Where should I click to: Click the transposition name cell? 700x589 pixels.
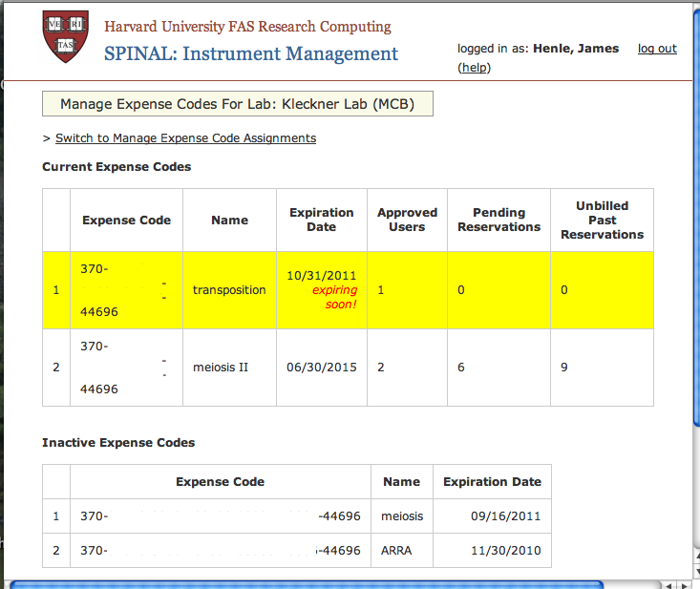coord(229,290)
